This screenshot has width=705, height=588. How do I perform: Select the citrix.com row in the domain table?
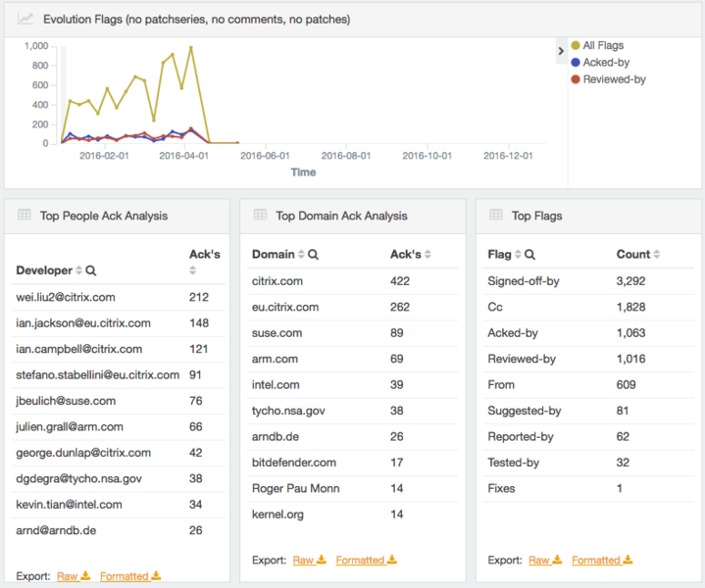277,281
